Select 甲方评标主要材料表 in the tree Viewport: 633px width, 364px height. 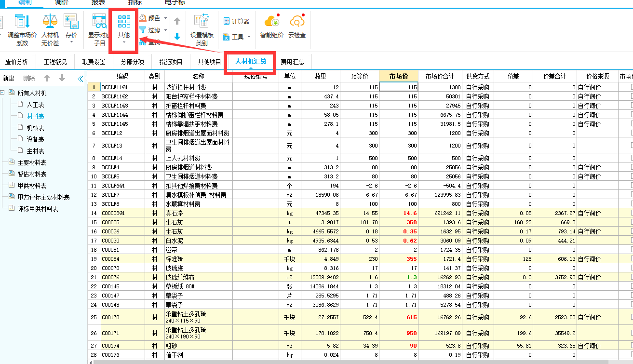(x=44, y=197)
